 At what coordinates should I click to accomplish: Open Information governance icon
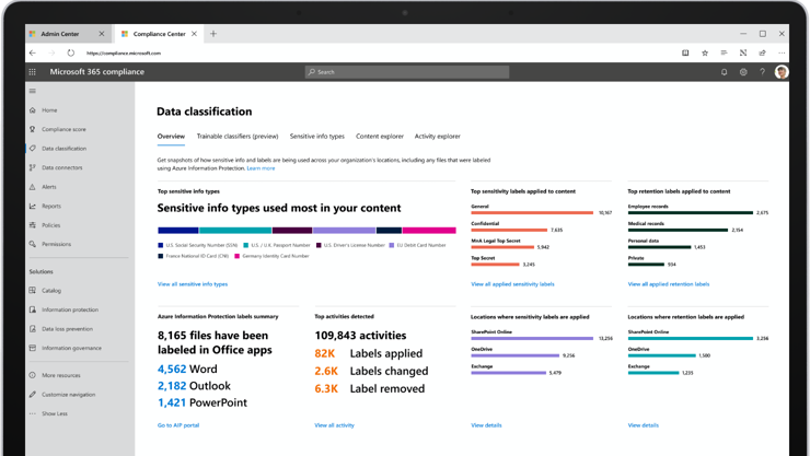33,348
